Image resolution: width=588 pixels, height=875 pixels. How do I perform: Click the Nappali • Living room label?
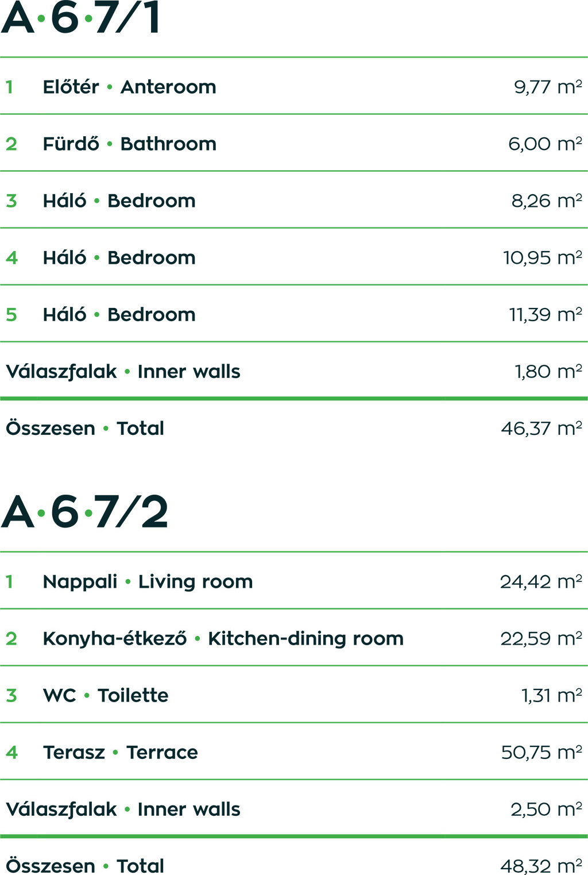pos(148,581)
